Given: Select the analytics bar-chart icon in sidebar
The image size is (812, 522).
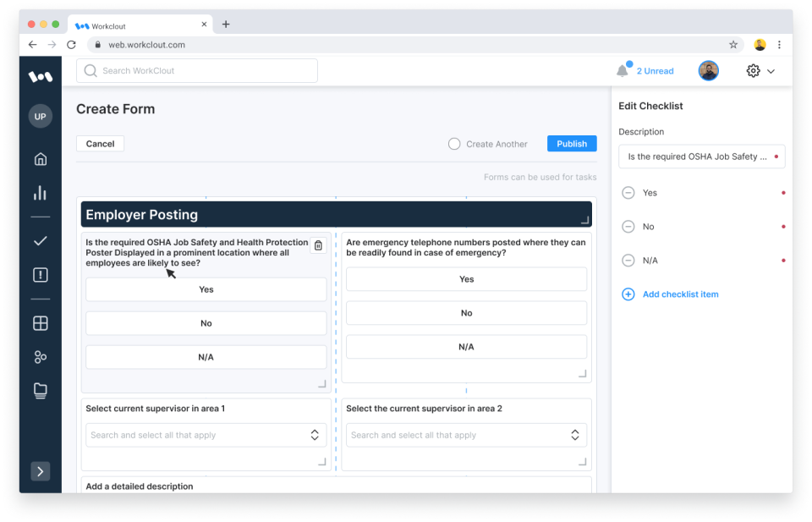Looking at the screenshot, I should (x=40, y=192).
